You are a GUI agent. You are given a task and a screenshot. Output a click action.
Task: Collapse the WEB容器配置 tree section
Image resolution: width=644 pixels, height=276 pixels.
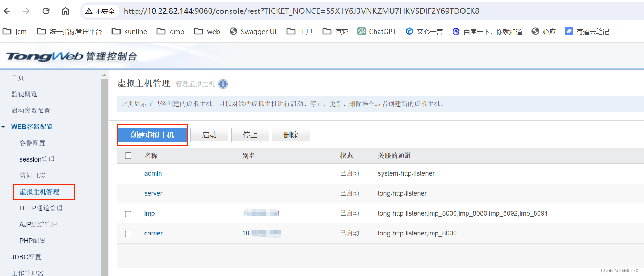[x=3, y=127]
